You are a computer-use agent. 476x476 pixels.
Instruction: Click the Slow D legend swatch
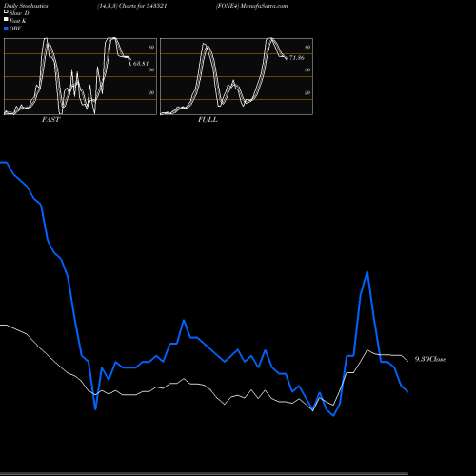pos(6,12)
